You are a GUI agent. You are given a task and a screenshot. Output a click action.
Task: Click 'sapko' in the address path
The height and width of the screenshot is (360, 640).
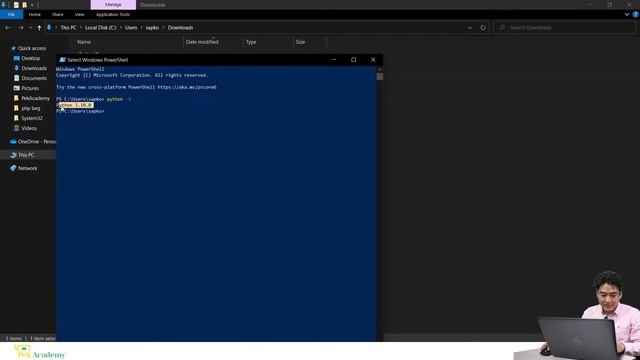click(152, 28)
